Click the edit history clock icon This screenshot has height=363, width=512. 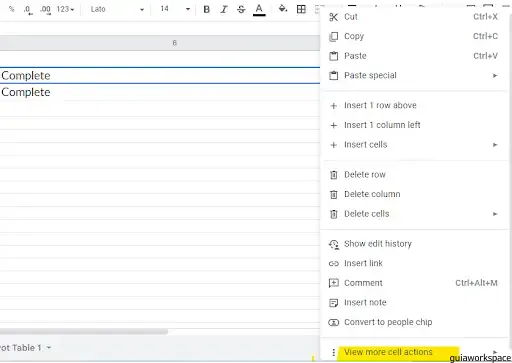(334, 244)
